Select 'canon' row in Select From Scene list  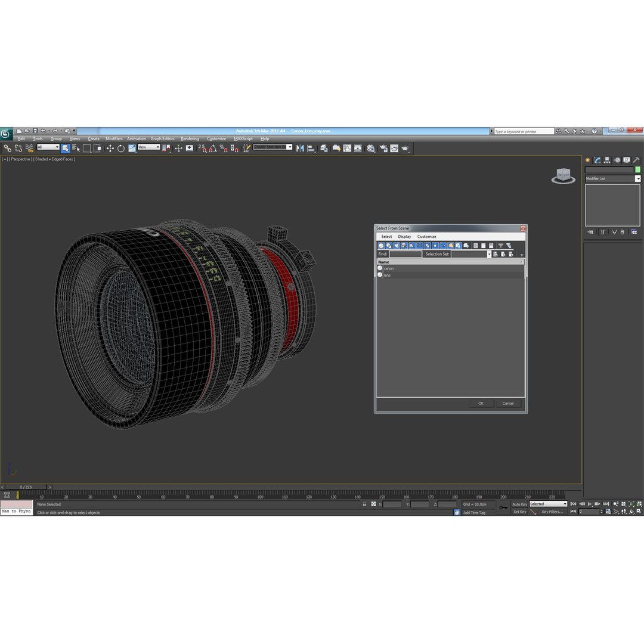(x=451, y=268)
